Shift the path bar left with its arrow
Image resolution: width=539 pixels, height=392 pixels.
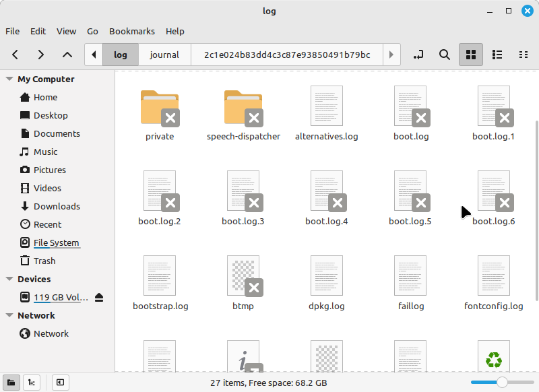point(94,55)
